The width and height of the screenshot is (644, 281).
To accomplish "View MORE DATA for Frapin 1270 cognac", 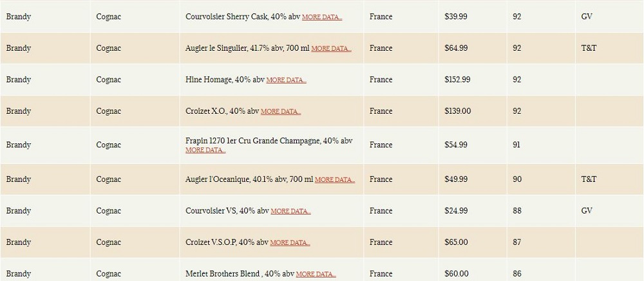I will coord(205,150).
